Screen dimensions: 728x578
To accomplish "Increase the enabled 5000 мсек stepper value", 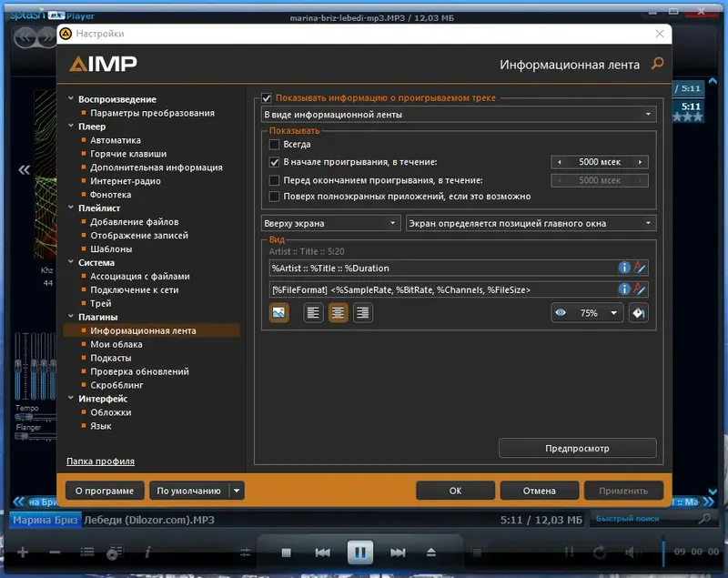I will point(641,162).
